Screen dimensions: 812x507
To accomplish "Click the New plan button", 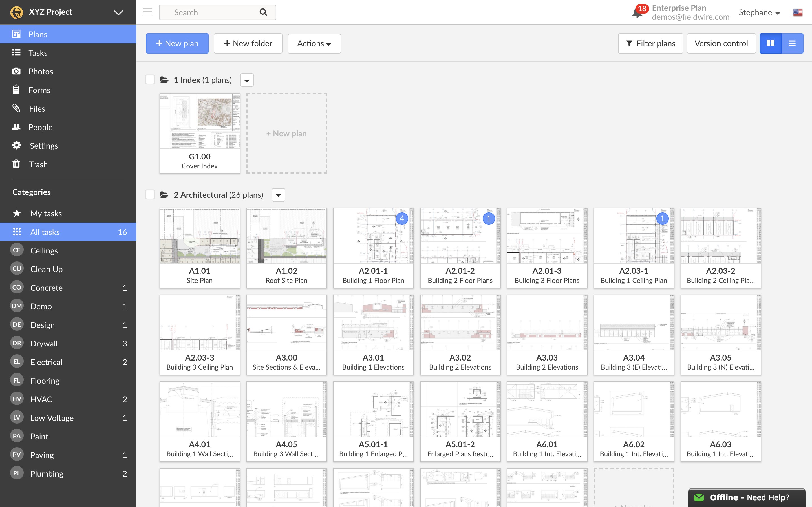I will [x=177, y=43].
